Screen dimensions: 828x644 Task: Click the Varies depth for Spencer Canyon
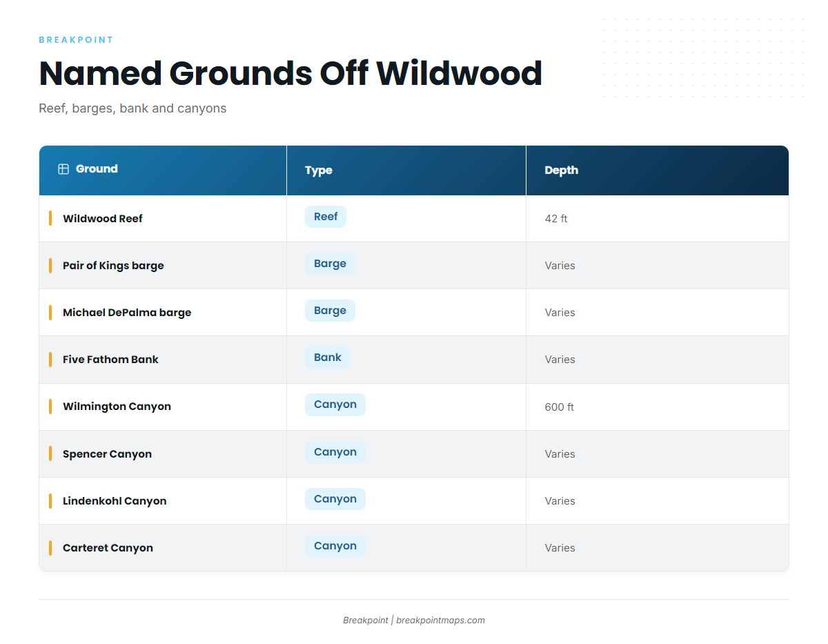(560, 454)
